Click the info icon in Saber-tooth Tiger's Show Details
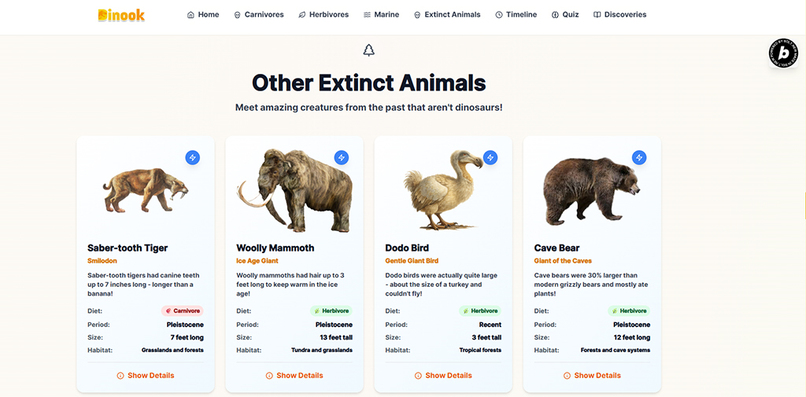This screenshot has height=397, width=806. click(x=120, y=376)
